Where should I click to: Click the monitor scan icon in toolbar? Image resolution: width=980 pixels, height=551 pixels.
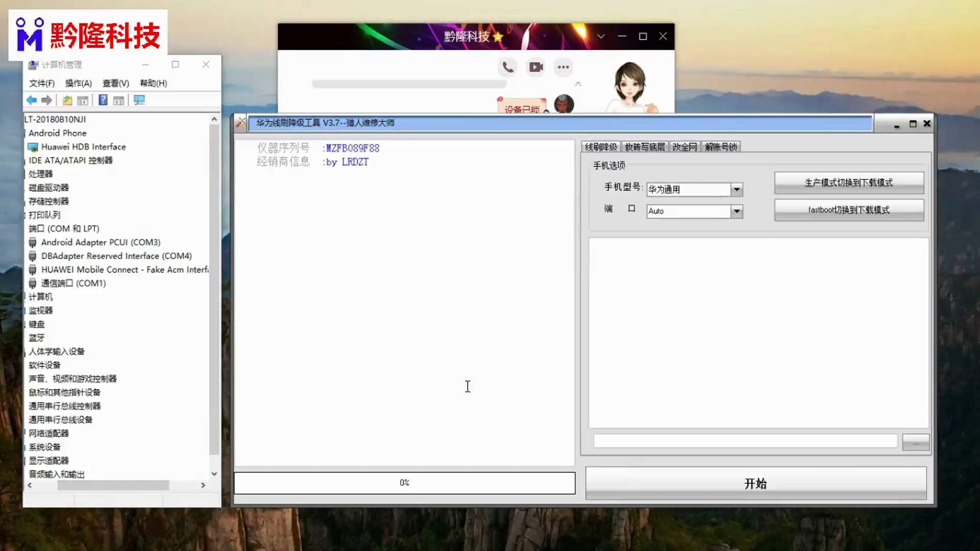click(x=139, y=100)
